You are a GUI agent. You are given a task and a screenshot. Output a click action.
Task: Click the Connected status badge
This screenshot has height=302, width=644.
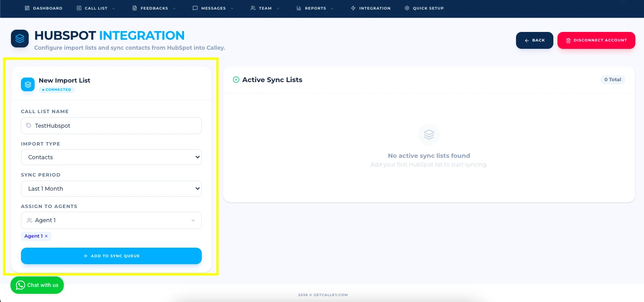point(56,90)
